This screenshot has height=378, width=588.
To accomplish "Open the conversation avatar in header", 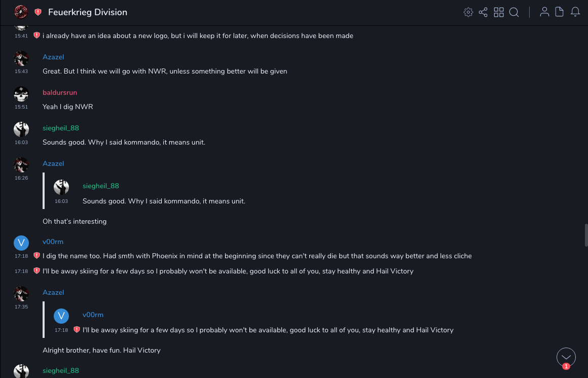I will 21,12.
